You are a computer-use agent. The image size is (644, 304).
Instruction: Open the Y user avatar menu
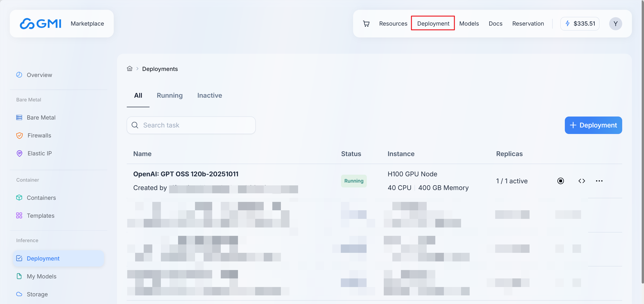coord(615,23)
